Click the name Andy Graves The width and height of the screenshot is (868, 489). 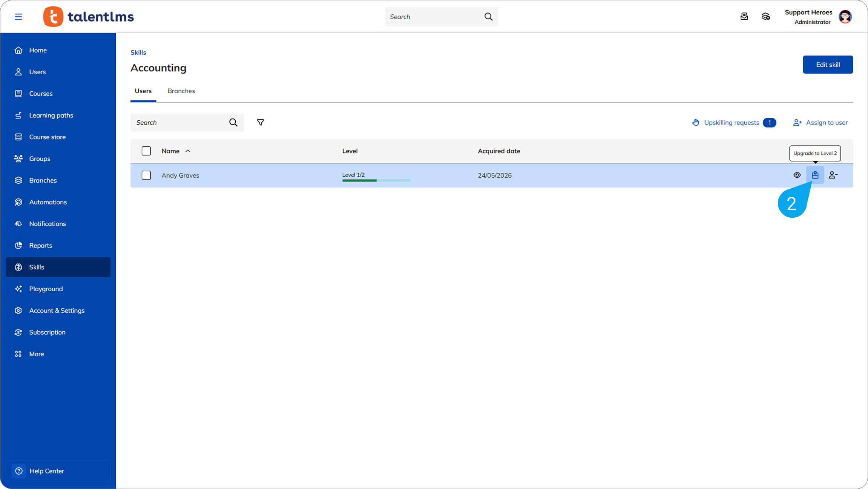[x=180, y=175]
